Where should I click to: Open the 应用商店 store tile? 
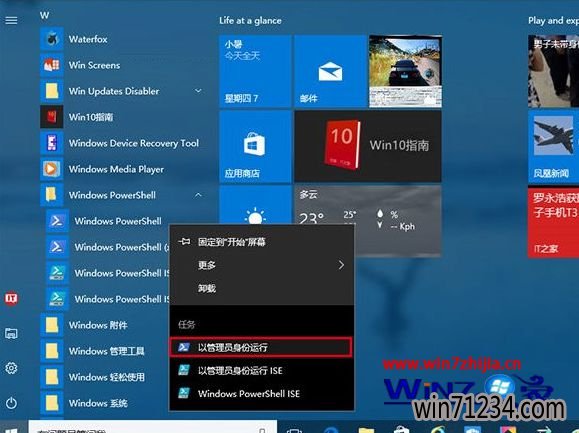click(255, 147)
